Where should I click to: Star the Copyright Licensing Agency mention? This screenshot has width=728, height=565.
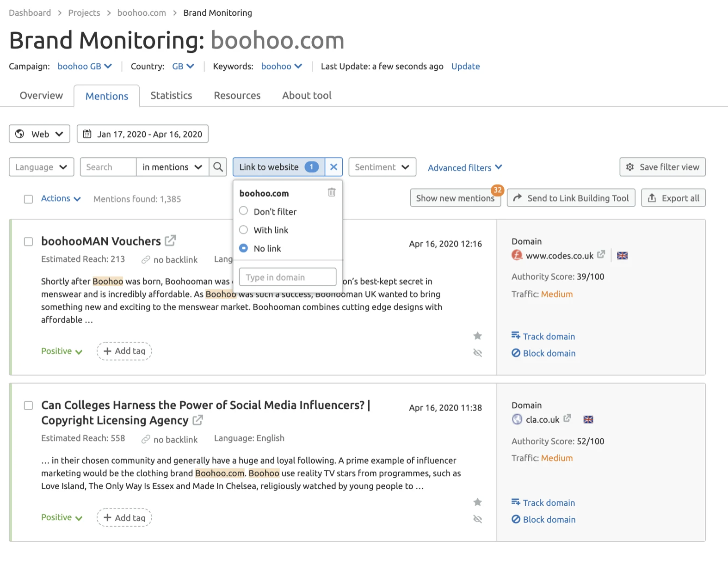click(478, 502)
